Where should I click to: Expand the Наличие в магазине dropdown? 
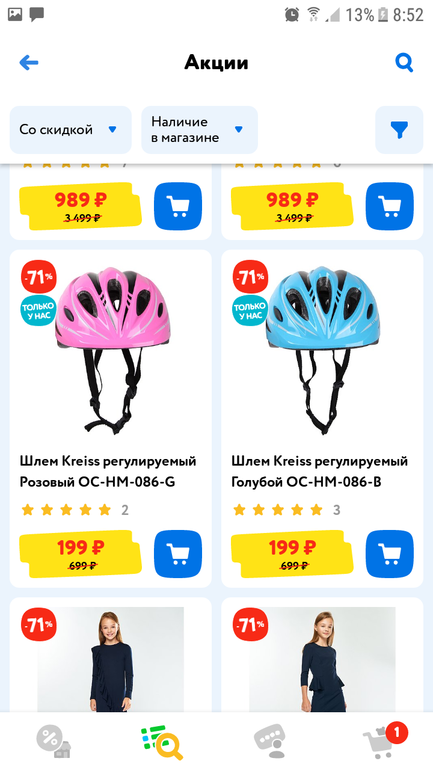click(x=199, y=130)
